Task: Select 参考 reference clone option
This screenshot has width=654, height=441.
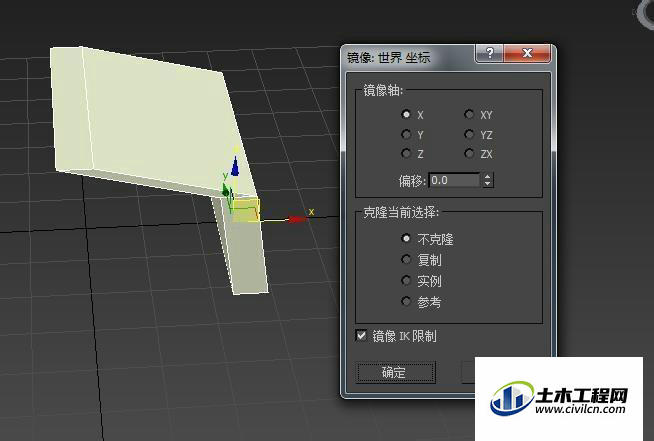Action: tap(405, 301)
